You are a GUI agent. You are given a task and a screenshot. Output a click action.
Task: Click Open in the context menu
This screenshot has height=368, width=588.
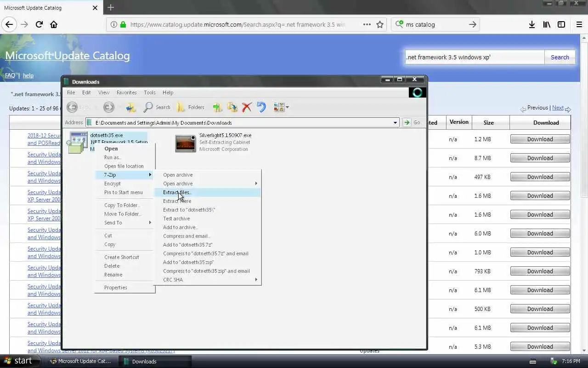tap(124, 149)
